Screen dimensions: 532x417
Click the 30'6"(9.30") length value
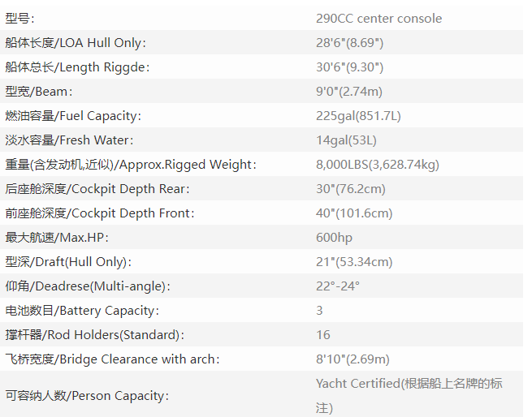pyautogui.click(x=349, y=67)
